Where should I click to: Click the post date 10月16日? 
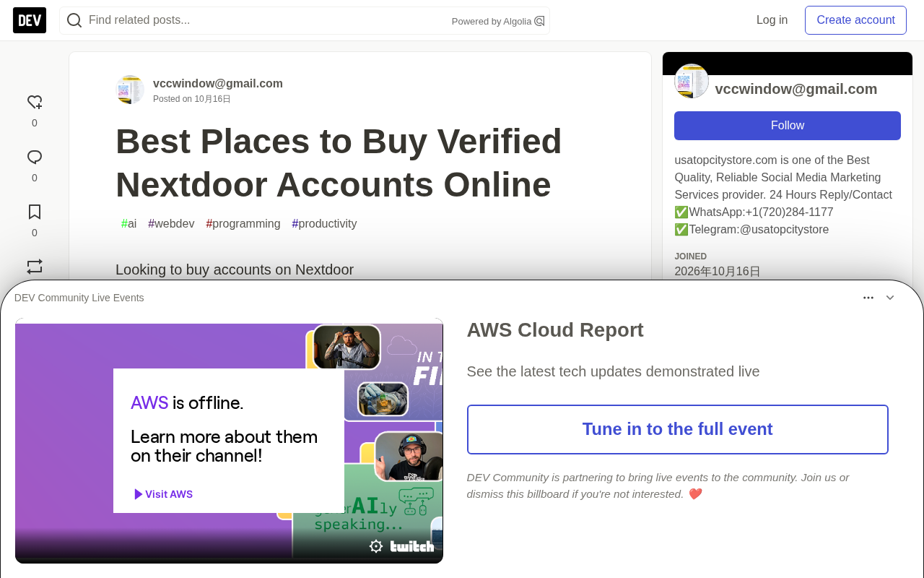click(x=212, y=99)
